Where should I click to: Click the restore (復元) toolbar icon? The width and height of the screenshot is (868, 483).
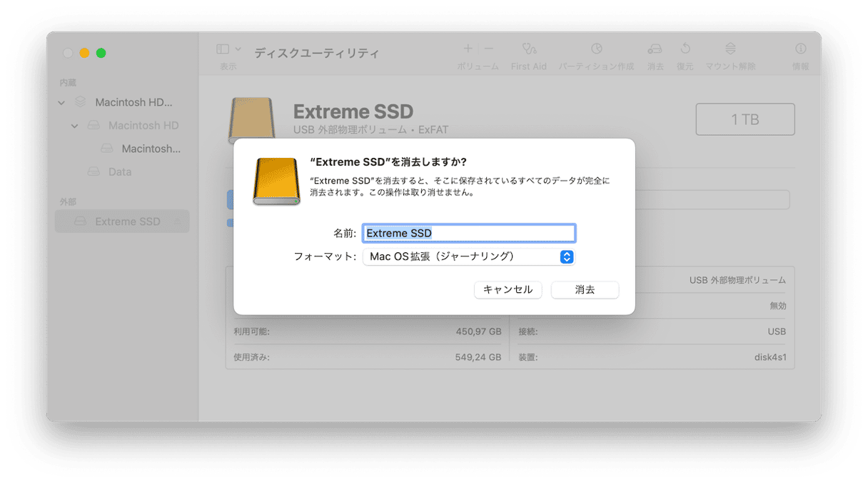pyautogui.click(x=685, y=49)
